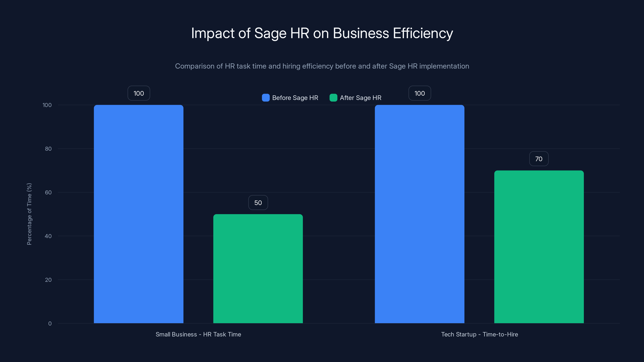Click the green After Sage HR legend swatch
Screen dimensions: 644x362
coord(334,98)
